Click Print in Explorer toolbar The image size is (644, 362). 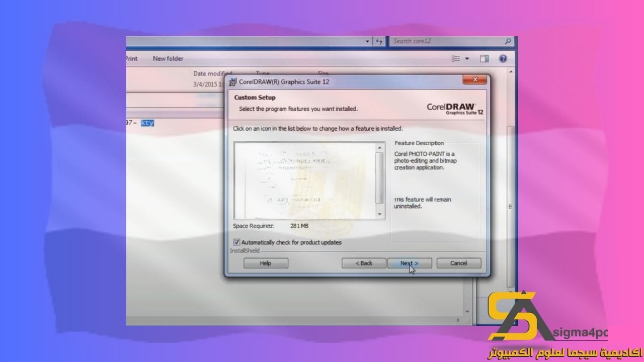point(131,59)
